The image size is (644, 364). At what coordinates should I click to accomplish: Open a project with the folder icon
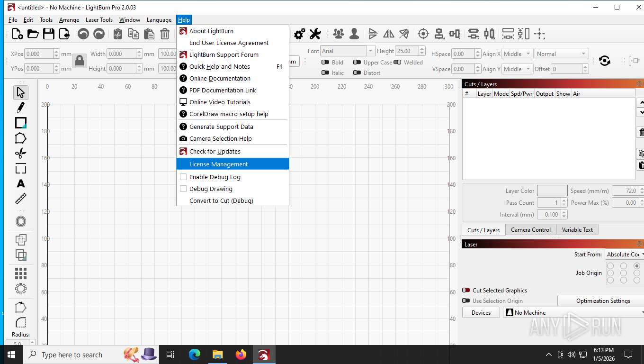(33, 34)
